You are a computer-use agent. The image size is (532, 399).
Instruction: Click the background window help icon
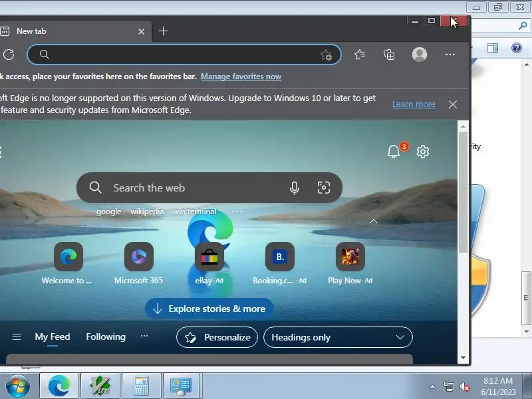click(517, 48)
